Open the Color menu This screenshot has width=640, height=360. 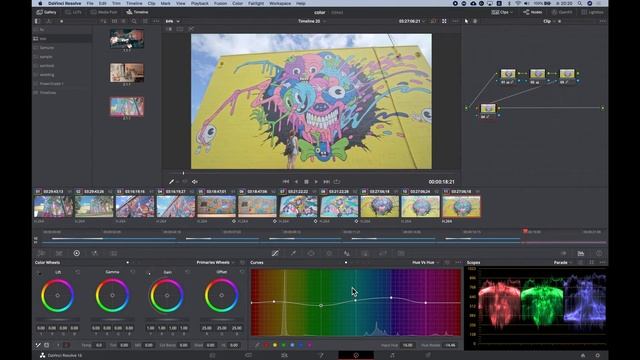point(238,3)
